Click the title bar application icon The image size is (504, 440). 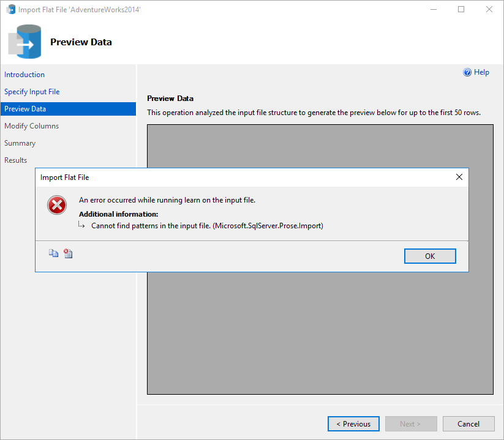[10, 10]
